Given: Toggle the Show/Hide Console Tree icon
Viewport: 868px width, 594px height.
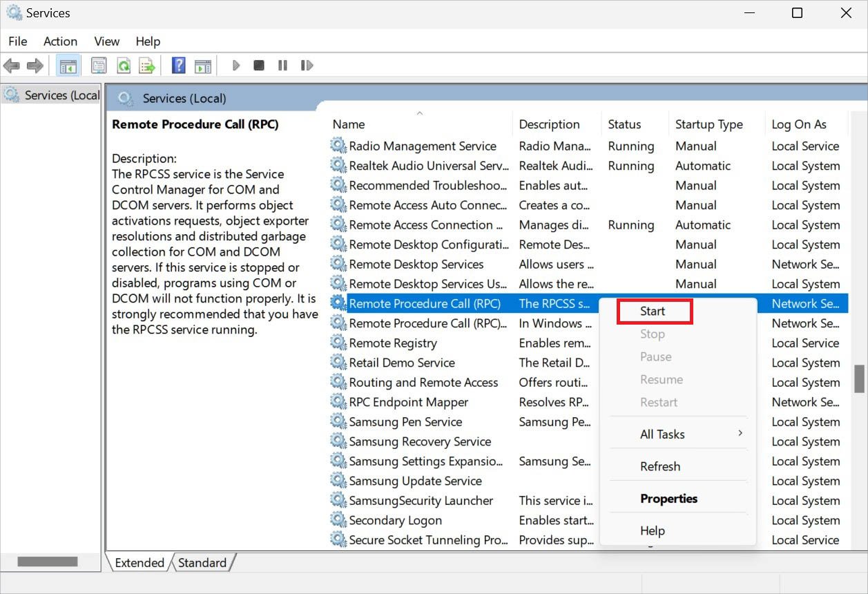Looking at the screenshot, I should coord(68,65).
